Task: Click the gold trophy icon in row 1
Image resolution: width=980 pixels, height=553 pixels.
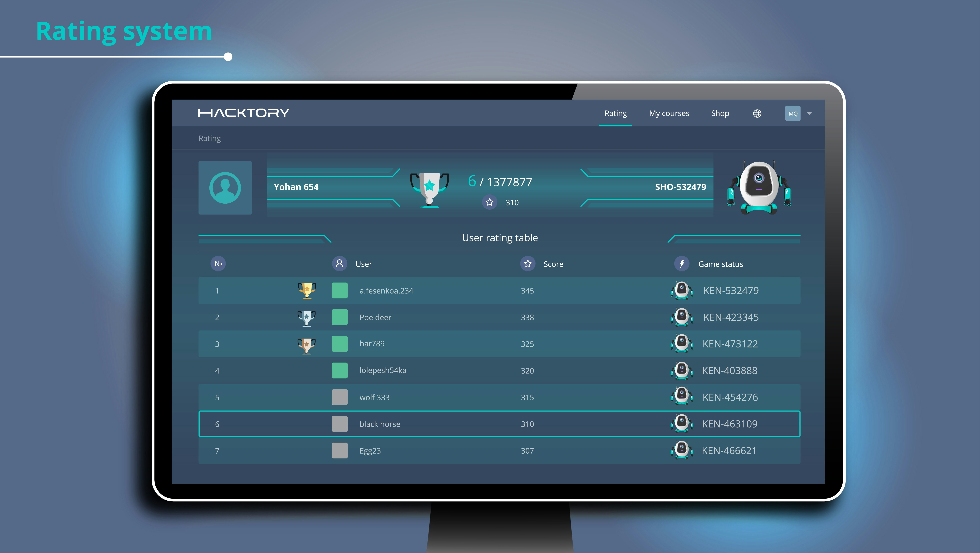Action: (x=307, y=290)
